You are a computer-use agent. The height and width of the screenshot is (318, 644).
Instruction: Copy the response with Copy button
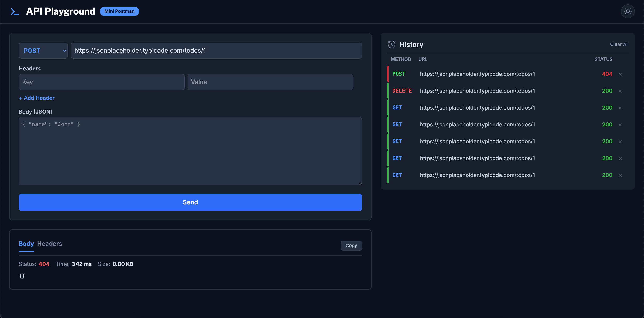[x=351, y=245]
